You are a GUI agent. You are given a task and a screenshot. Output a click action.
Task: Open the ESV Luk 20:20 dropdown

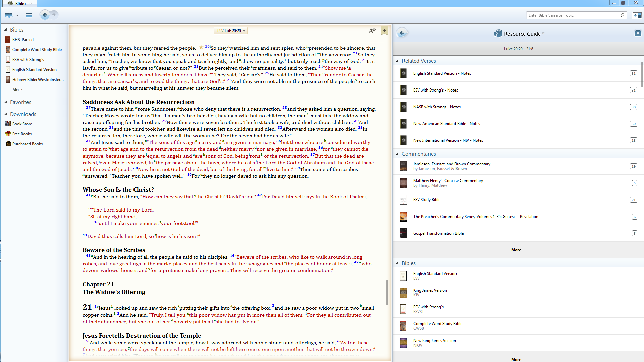pyautogui.click(x=231, y=31)
